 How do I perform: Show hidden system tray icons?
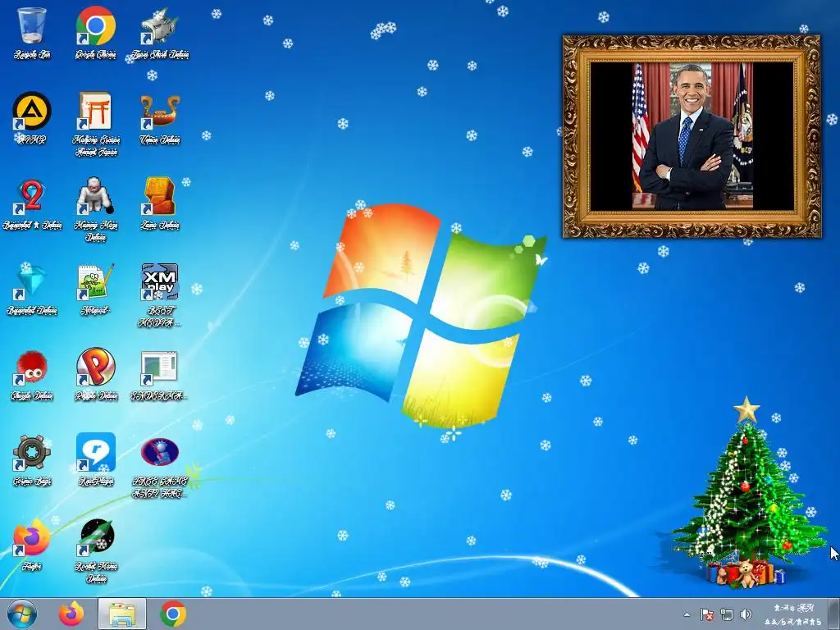687,614
